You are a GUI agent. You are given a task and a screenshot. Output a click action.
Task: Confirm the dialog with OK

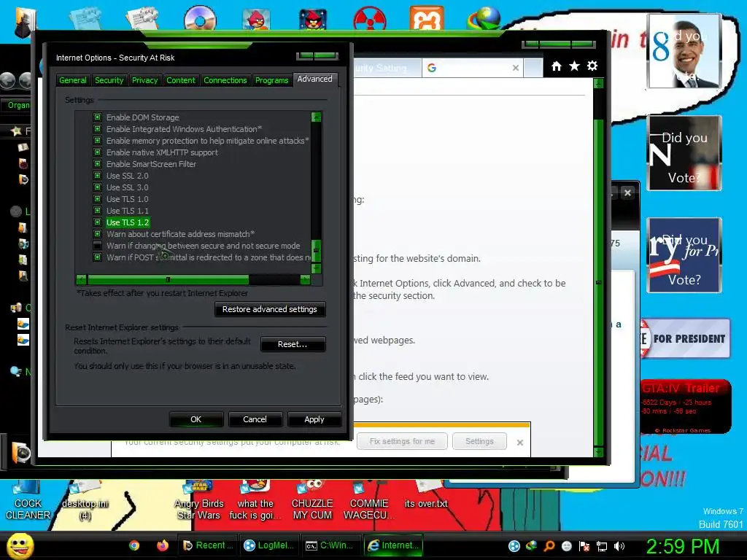tap(196, 419)
